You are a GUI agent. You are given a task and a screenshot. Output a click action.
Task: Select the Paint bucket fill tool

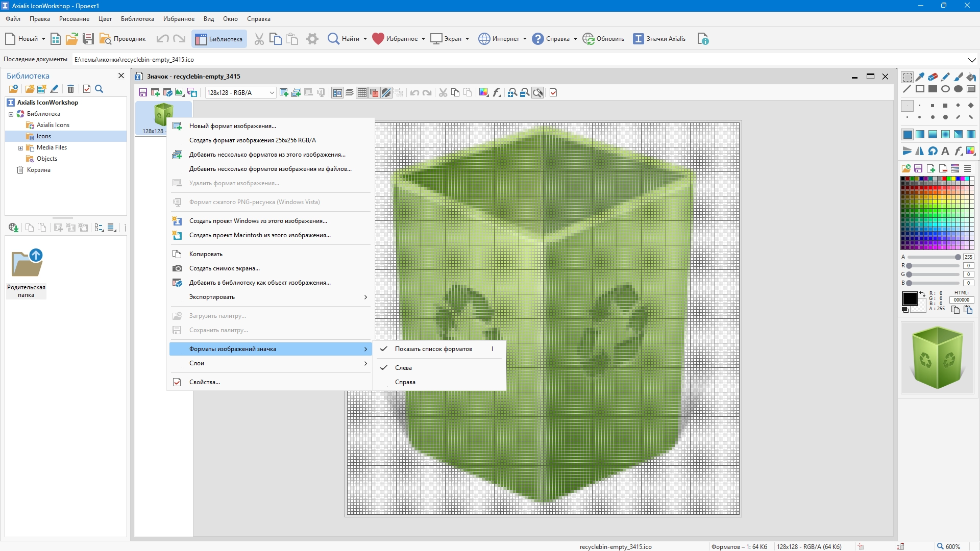pos(971,77)
